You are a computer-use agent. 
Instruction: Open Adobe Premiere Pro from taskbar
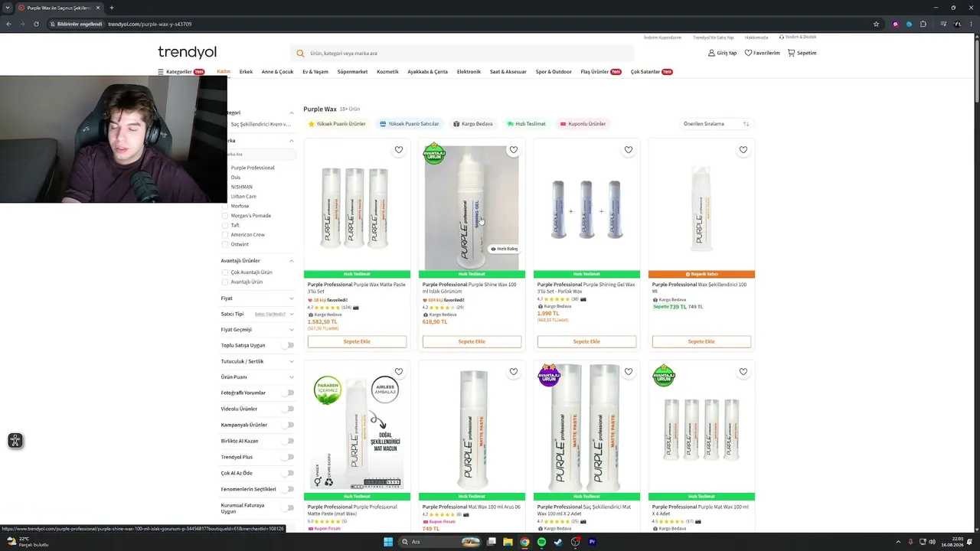click(x=592, y=542)
